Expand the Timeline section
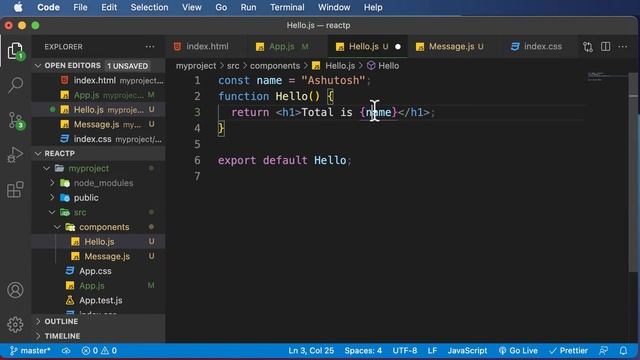This screenshot has height=360, width=640. coord(38,336)
